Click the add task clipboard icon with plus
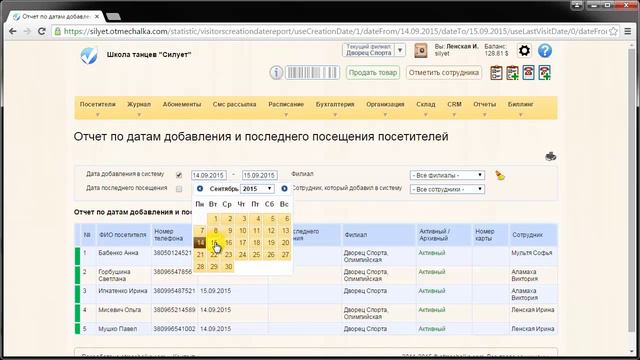This screenshot has height=360, width=640. (512, 73)
